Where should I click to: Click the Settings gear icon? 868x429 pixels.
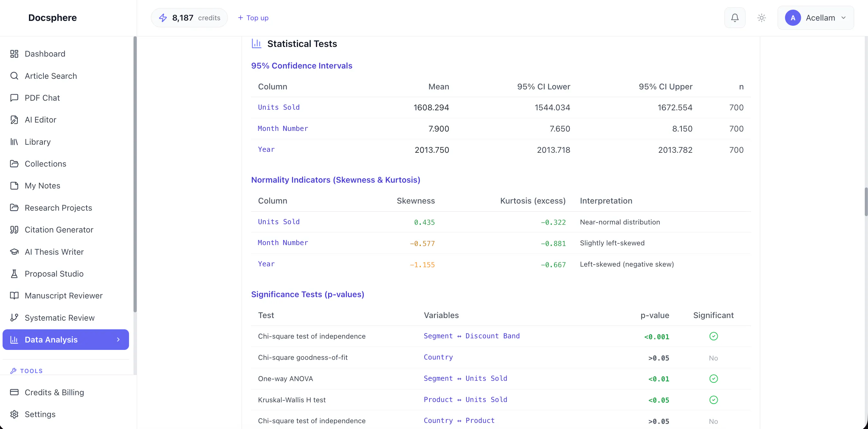point(14,414)
